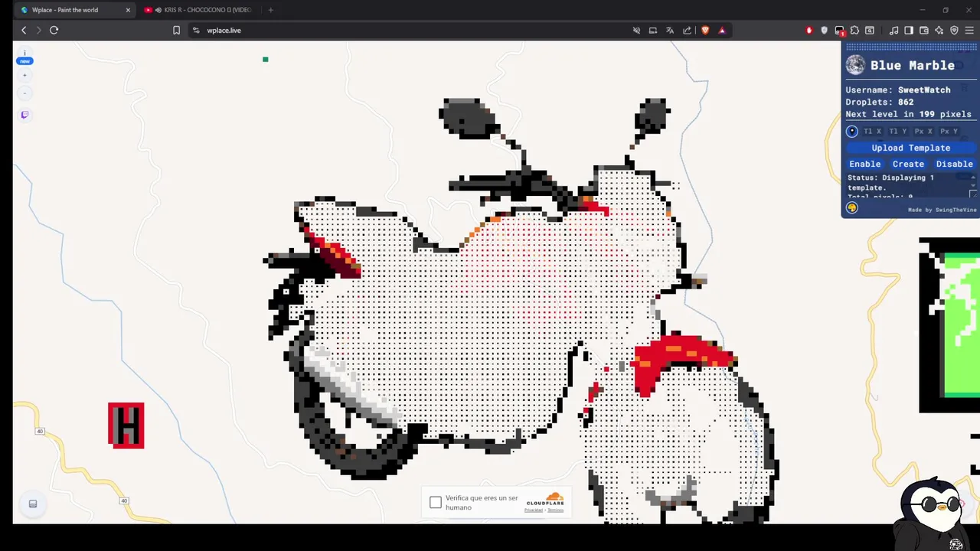Screen dimensions: 980x551
Task: Open the media control music note
Action: point(893,30)
